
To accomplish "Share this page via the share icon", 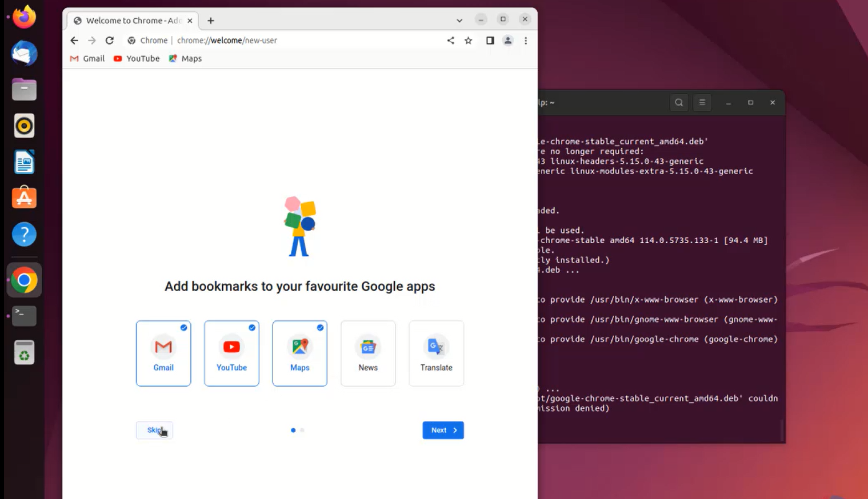I will 450,41.
